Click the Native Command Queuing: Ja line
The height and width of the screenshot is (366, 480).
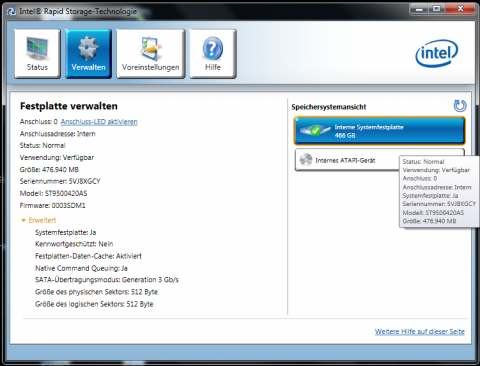click(x=81, y=268)
